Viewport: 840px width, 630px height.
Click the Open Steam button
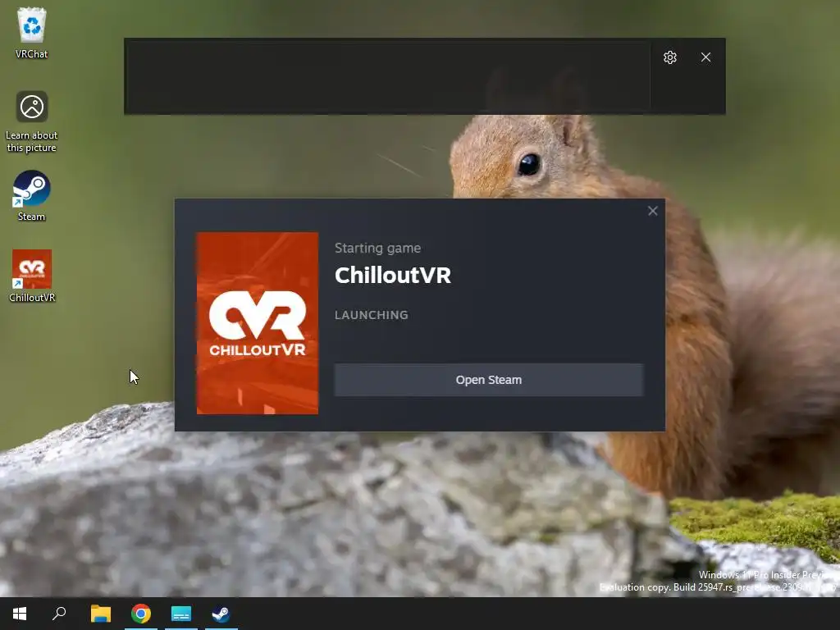pyautogui.click(x=489, y=380)
